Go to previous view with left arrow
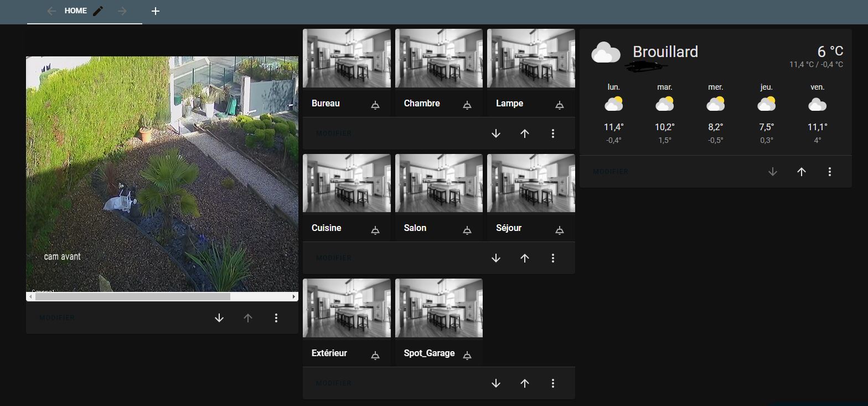The height and width of the screenshot is (406, 868). 51,11
